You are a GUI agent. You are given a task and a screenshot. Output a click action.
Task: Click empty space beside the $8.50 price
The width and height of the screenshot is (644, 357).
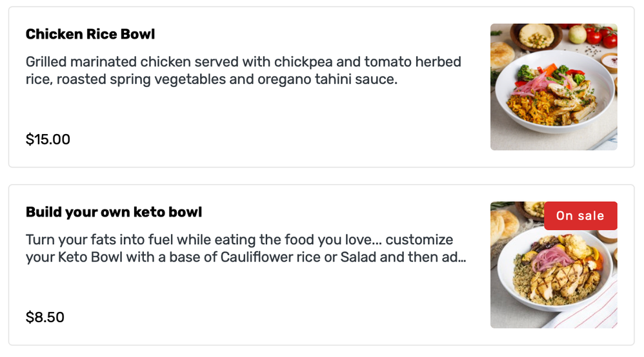(x=258, y=317)
